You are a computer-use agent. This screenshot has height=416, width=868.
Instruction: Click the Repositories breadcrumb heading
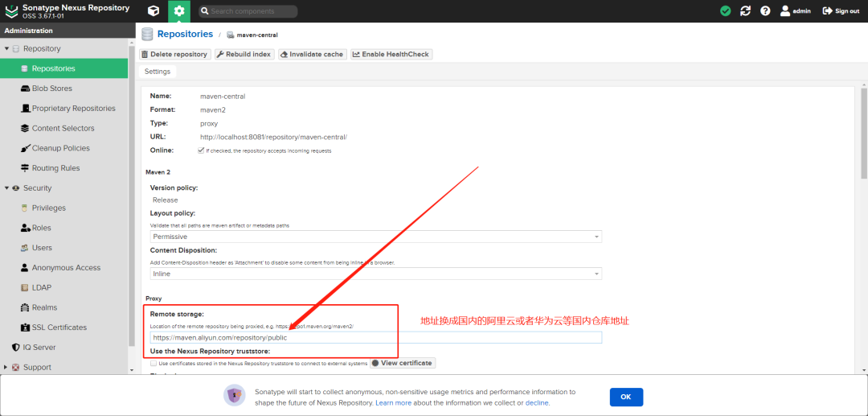(x=185, y=34)
